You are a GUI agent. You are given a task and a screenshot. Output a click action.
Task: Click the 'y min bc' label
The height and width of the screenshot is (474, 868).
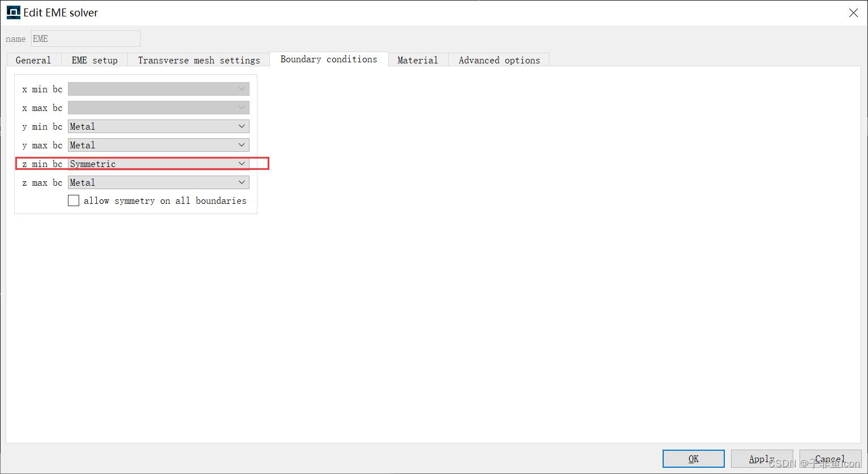42,127
